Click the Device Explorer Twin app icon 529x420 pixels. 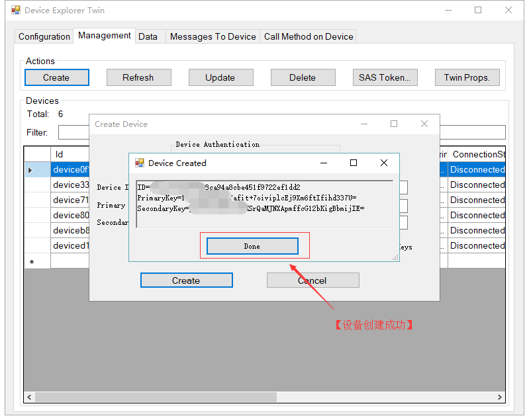16,11
